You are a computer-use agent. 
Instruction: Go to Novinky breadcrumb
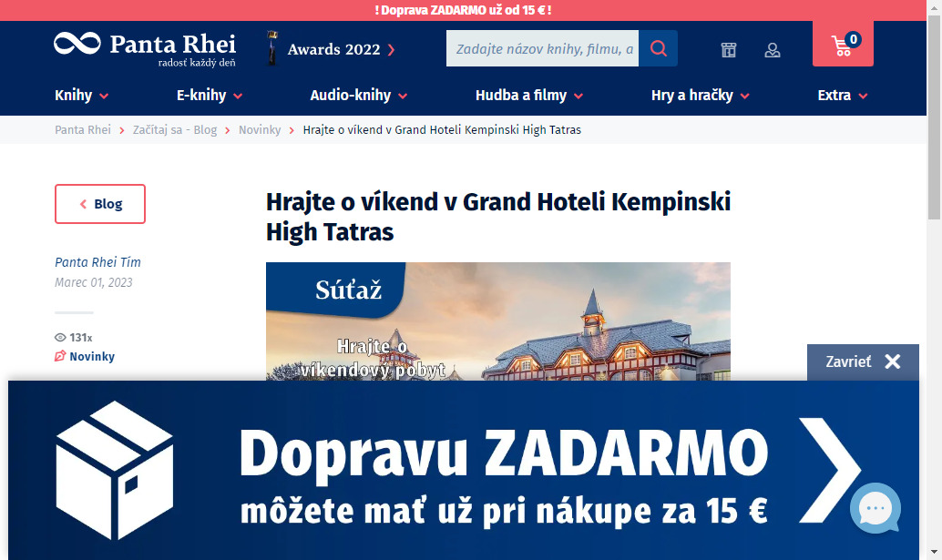click(x=260, y=129)
